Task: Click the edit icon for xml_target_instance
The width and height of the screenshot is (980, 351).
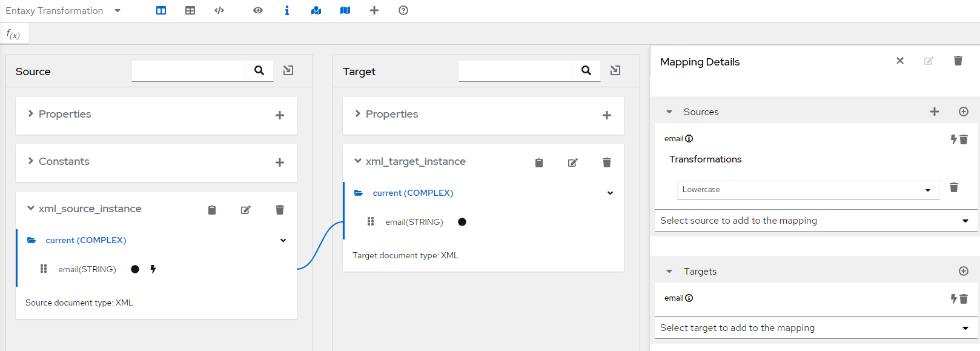Action: coord(572,162)
